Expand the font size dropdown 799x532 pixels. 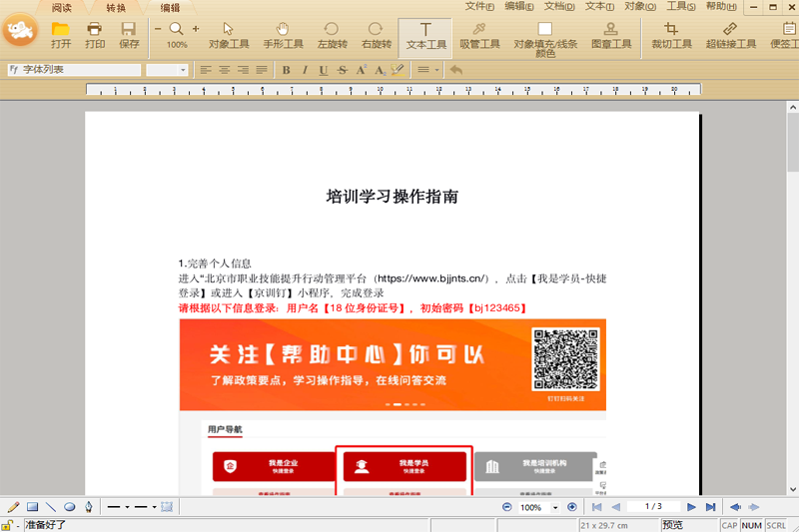pyautogui.click(x=182, y=70)
